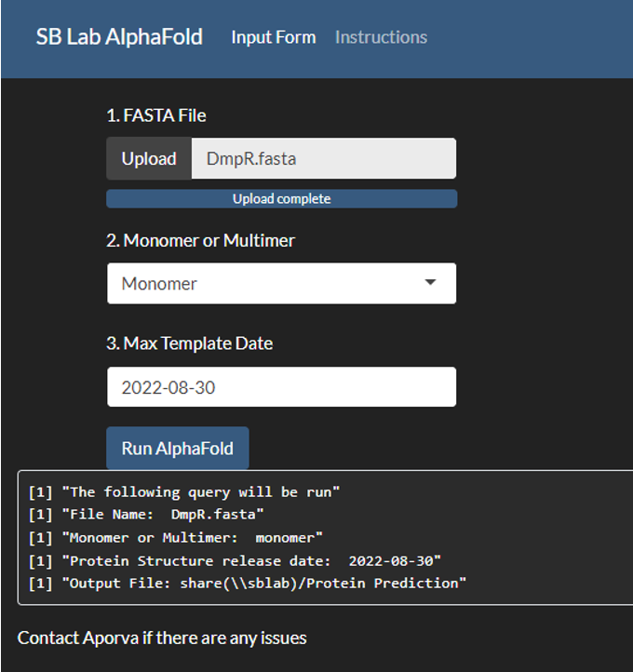Viewport: 633px width, 672px height.
Task: Run AlphaFold with the blue button
Action: (x=177, y=449)
